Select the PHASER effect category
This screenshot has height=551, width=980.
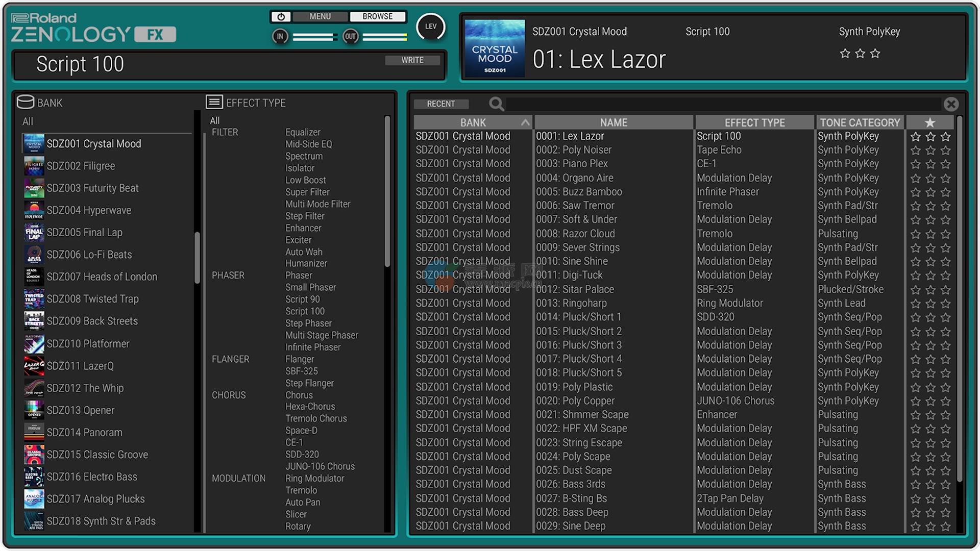click(228, 275)
